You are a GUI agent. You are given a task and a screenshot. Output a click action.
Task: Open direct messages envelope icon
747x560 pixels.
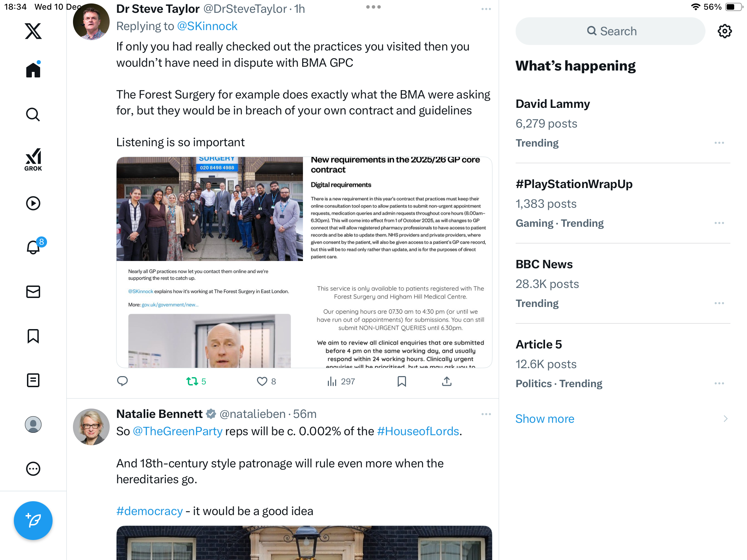pos(33,292)
